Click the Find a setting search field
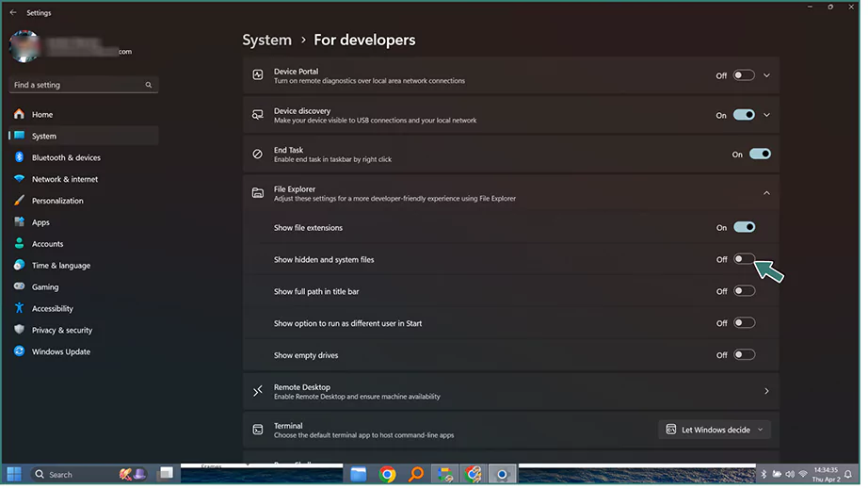 pos(84,86)
